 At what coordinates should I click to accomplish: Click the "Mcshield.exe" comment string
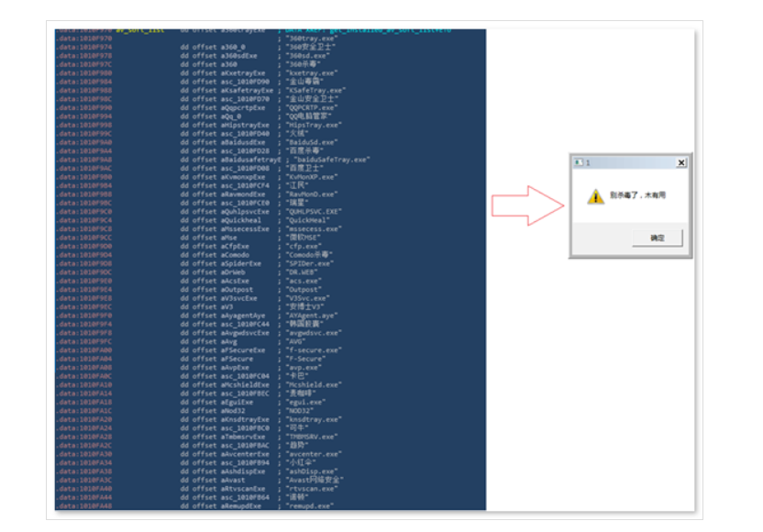click(314, 385)
